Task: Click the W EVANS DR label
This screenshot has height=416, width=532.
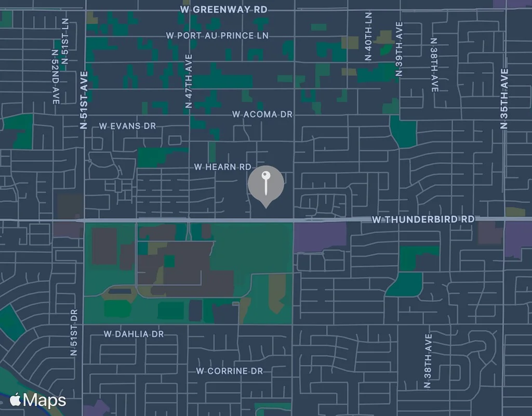Action: click(x=128, y=126)
